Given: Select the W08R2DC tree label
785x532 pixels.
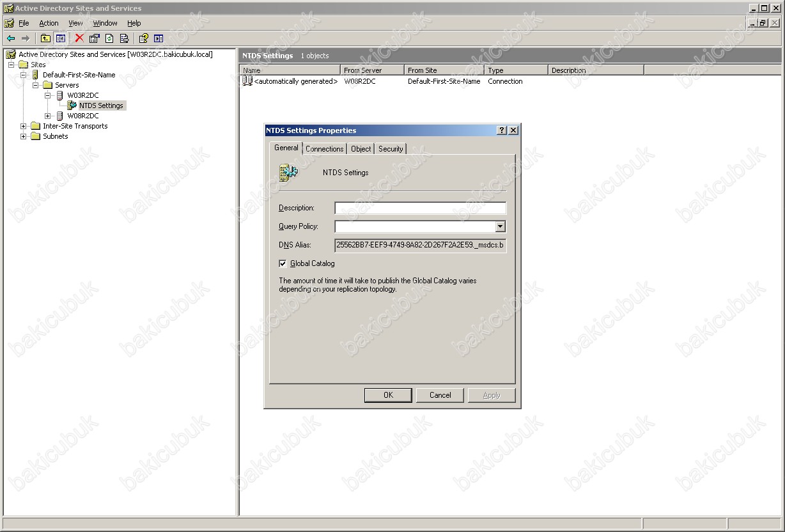Looking at the screenshot, I should [83, 116].
